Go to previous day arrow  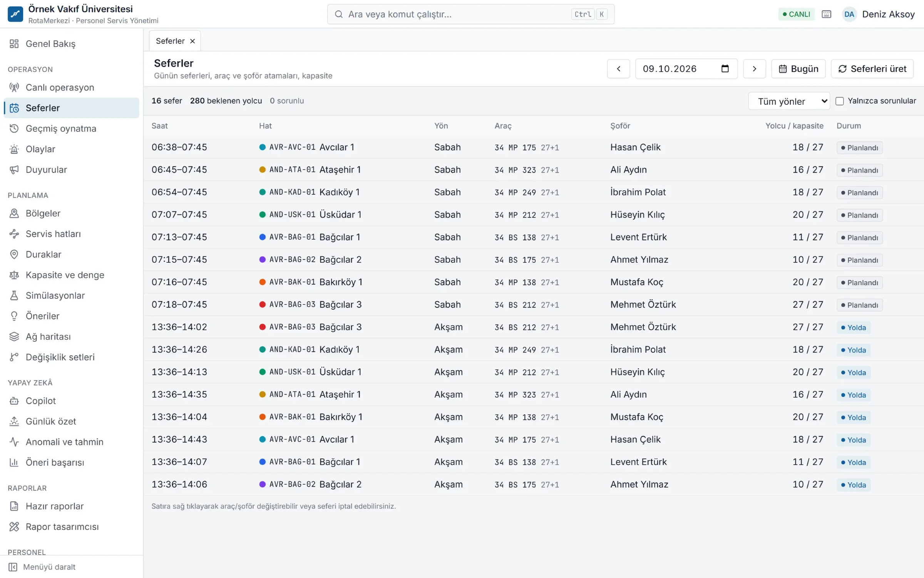click(x=618, y=69)
